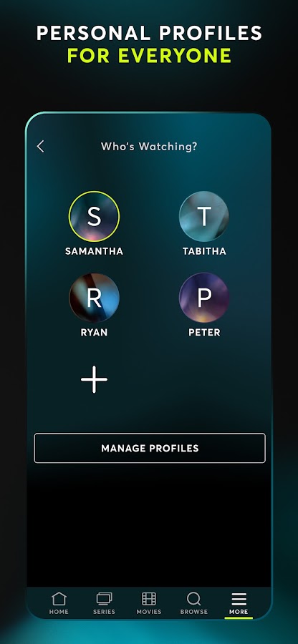
Task: Switch to the MOVIES tab label
Action: (149, 612)
